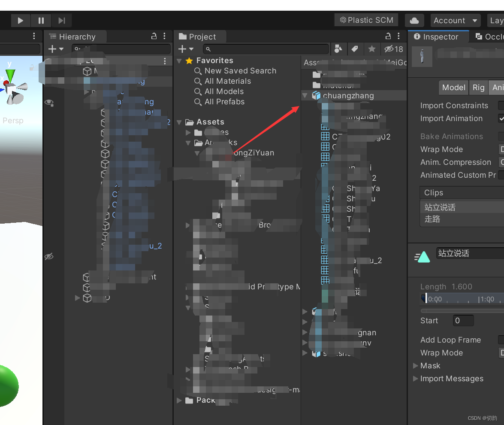Toggle the Hierarchy panel lock icon
504x425 pixels.
154,36
